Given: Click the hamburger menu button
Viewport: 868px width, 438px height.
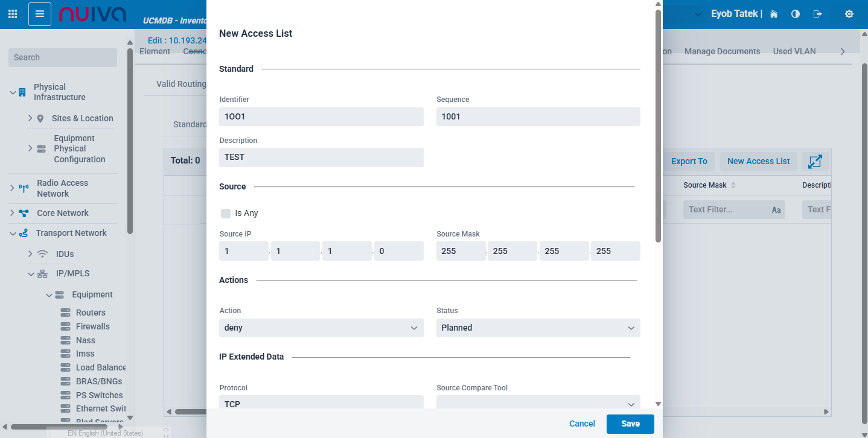Looking at the screenshot, I should [40, 14].
